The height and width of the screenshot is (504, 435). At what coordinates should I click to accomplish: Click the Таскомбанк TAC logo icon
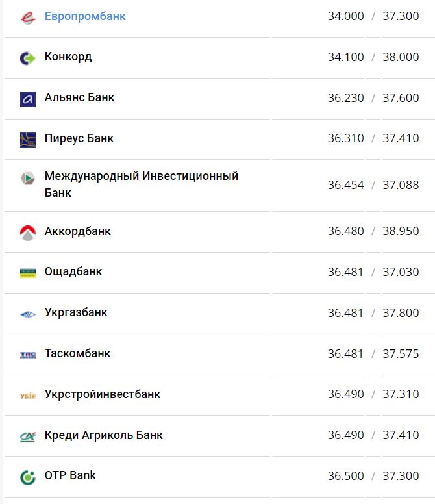[x=27, y=355]
